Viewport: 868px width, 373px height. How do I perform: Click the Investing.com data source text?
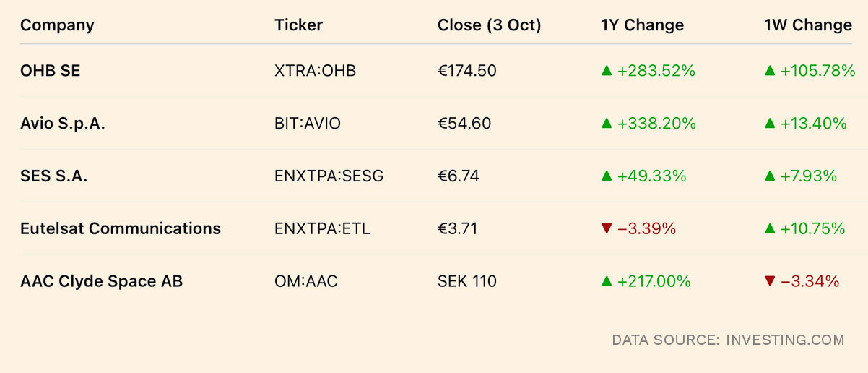728,340
